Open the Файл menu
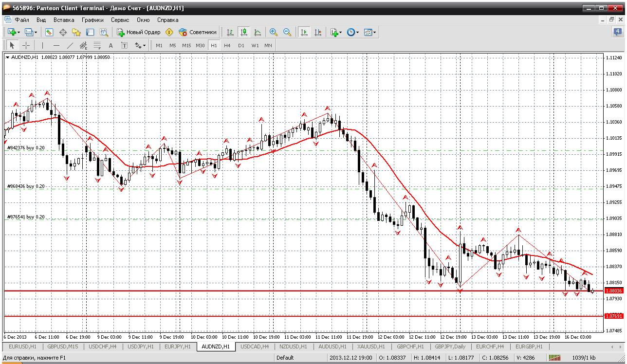 coord(22,20)
